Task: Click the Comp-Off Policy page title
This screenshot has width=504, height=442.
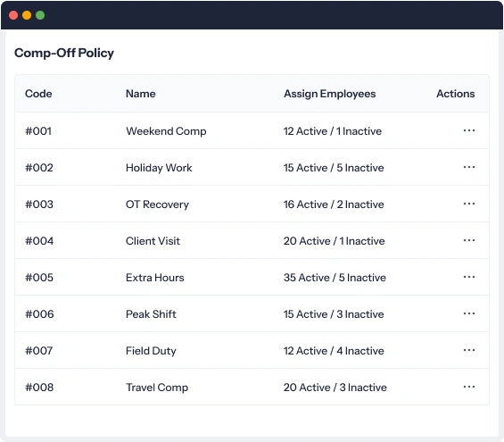Action: click(x=64, y=53)
